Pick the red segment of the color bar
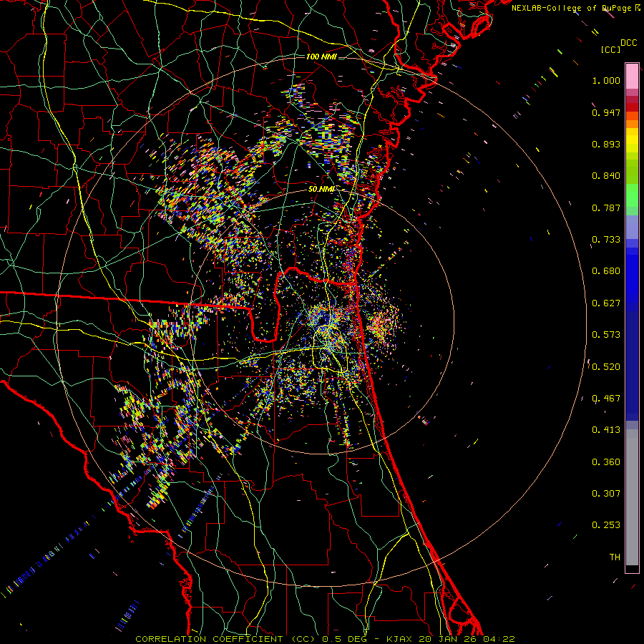644x644 pixels. pyautogui.click(x=632, y=107)
